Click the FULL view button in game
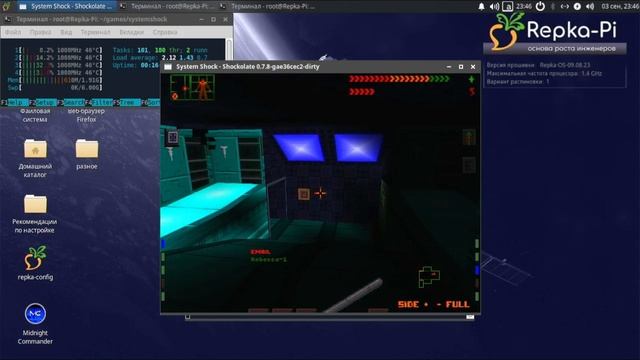640x360 pixels. click(458, 304)
